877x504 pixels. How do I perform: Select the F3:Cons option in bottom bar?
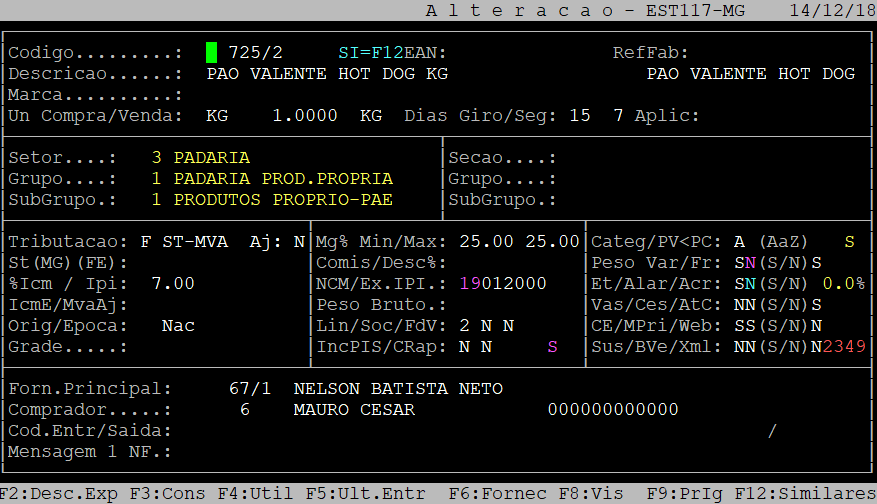point(167,494)
